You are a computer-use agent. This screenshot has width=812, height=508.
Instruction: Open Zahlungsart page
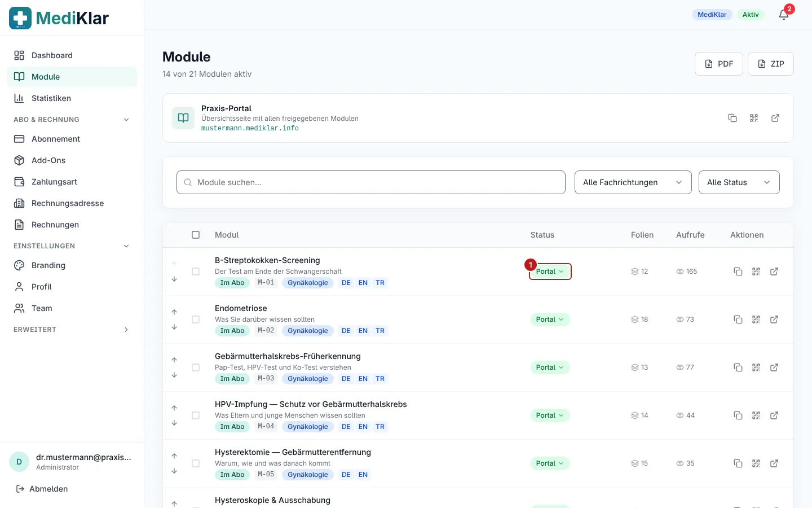[72, 182]
